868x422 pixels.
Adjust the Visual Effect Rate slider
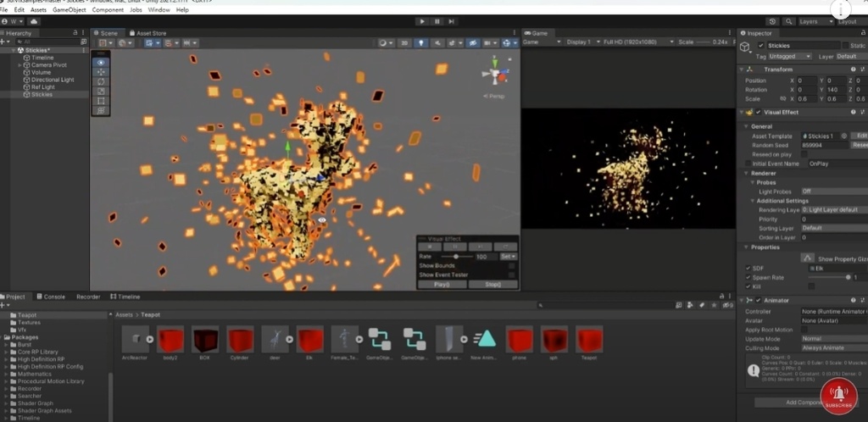456,257
